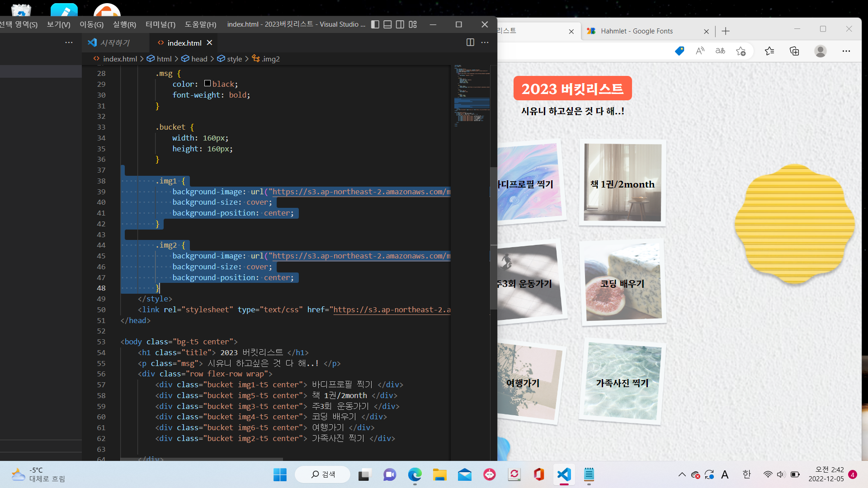Open the Mail app on the taskbar
Image resolution: width=868 pixels, height=488 pixels.
465,474
